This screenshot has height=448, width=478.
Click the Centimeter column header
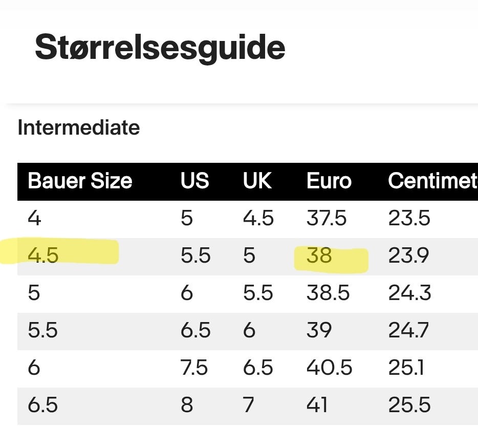click(432, 181)
